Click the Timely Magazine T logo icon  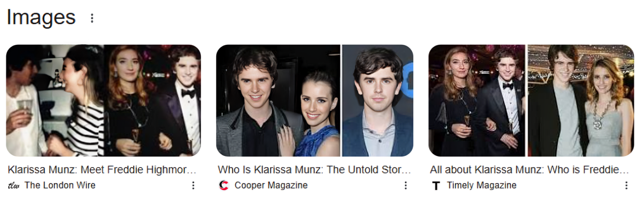click(435, 186)
